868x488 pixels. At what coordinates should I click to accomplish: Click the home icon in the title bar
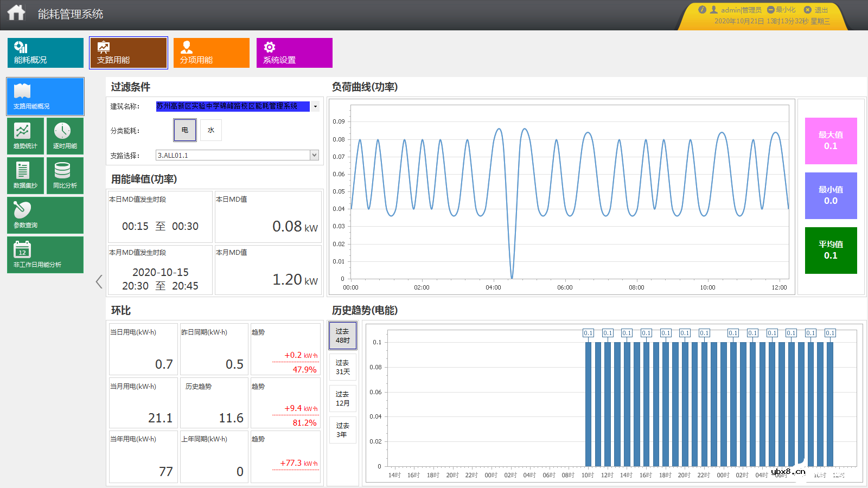16,11
